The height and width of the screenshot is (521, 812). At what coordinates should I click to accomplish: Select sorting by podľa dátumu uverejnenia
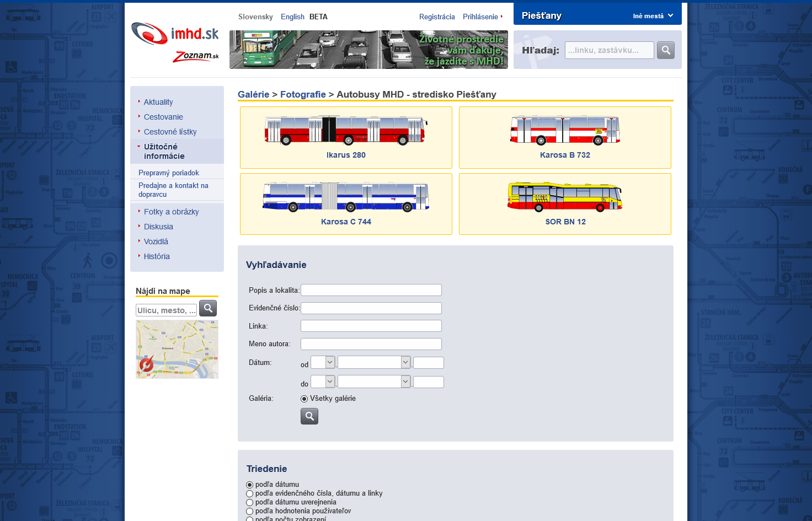[250, 503]
